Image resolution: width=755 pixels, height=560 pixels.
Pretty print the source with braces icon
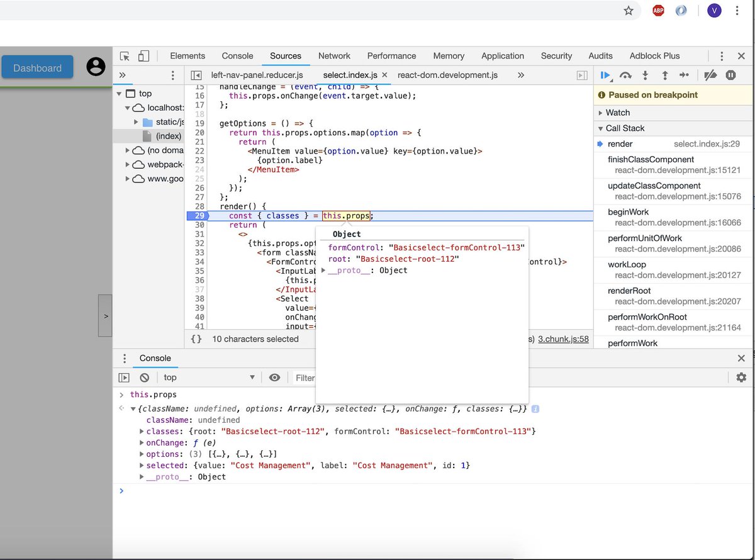coord(196,339)
